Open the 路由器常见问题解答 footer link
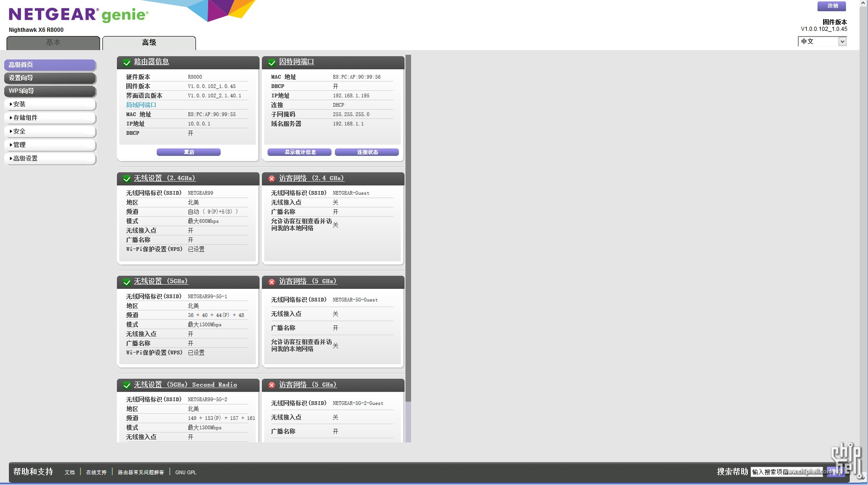The image size is (868, 485). [141, 472]
